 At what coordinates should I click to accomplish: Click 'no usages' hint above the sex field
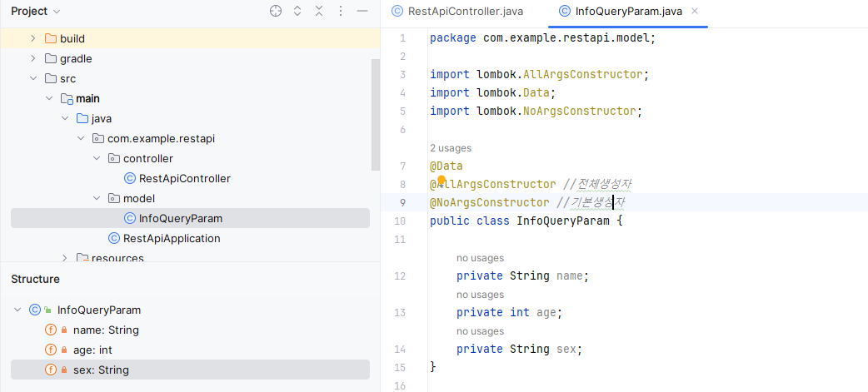pyautogui.click(x=480, y=331)
